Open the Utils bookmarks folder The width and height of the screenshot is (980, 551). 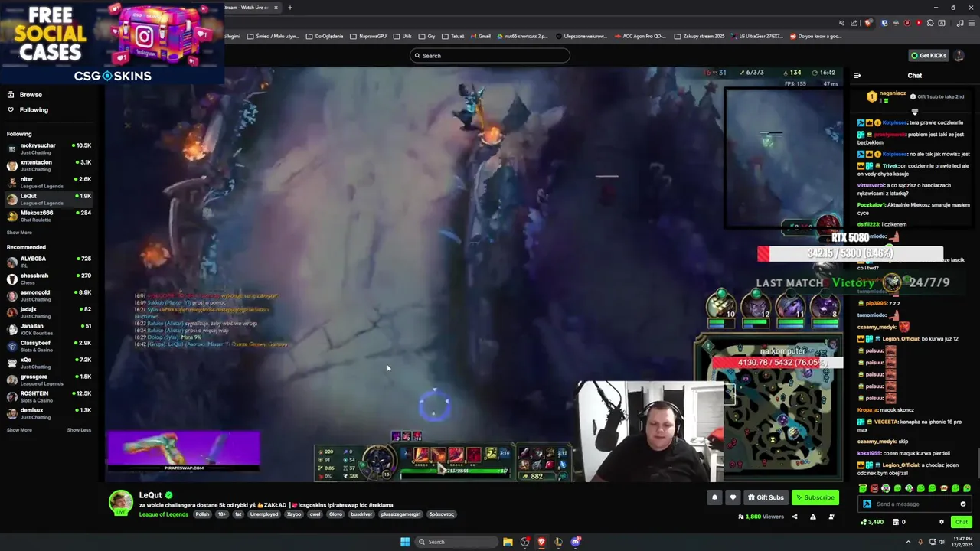(x=402, y=36)
